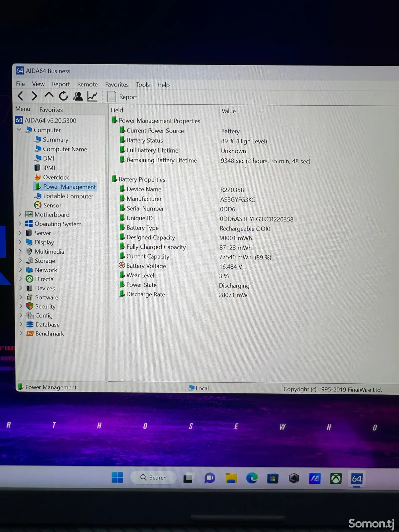Open Microsoft Edge from the taskbar

(x=252, y=478)
